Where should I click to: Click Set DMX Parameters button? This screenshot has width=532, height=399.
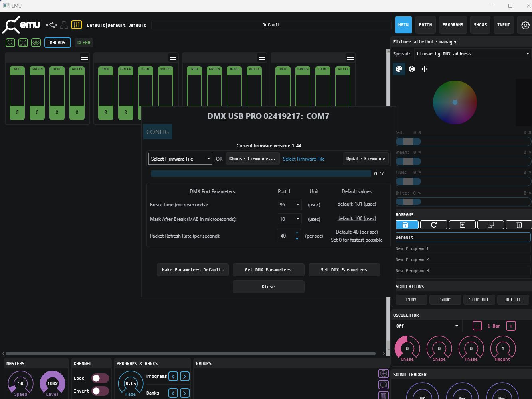[x=344, y=270]
